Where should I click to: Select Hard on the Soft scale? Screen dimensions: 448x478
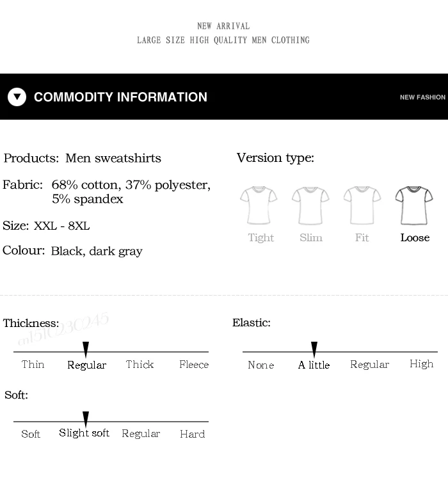[192, 434]
